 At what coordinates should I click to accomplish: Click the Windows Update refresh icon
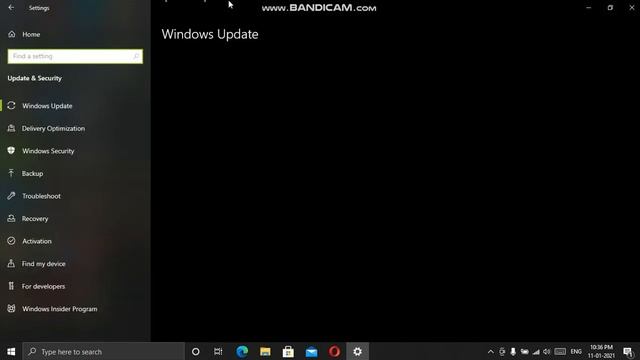[x=11, y=106]
